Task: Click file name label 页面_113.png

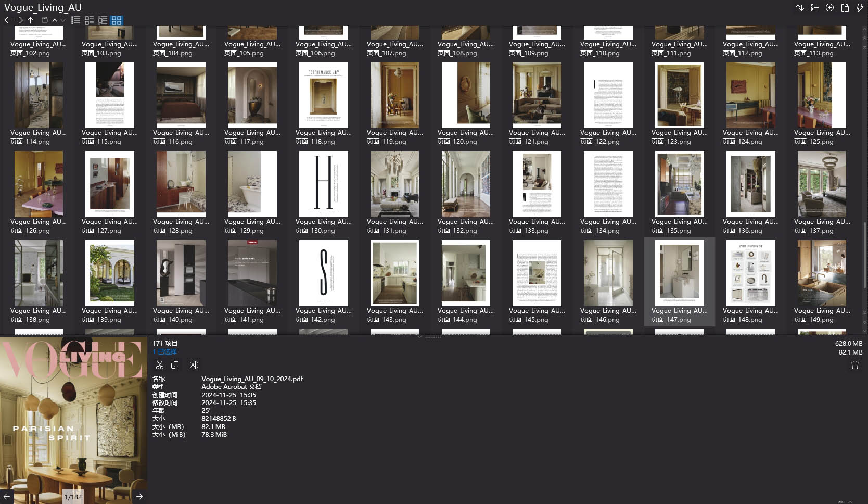Action: [822, 48]
